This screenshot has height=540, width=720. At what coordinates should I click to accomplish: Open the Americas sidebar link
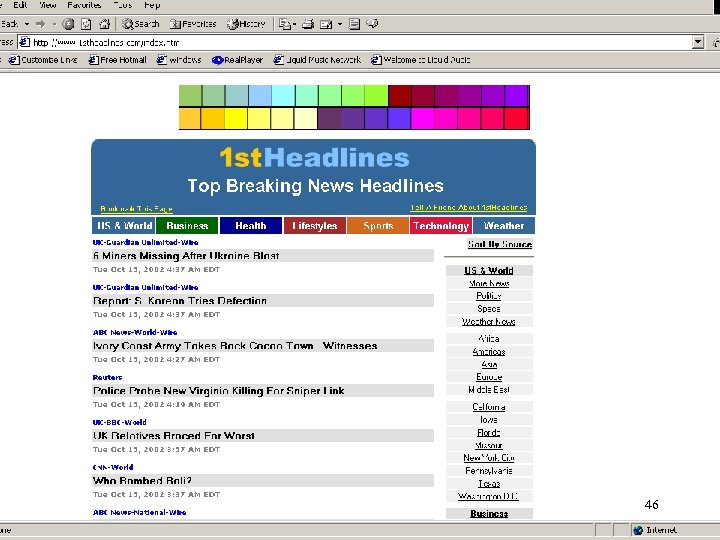pyautogui.click(x=489, y=352)
